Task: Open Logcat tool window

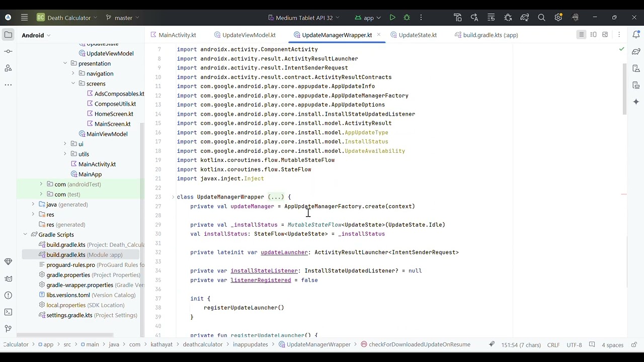Action: tap(8, 279)
